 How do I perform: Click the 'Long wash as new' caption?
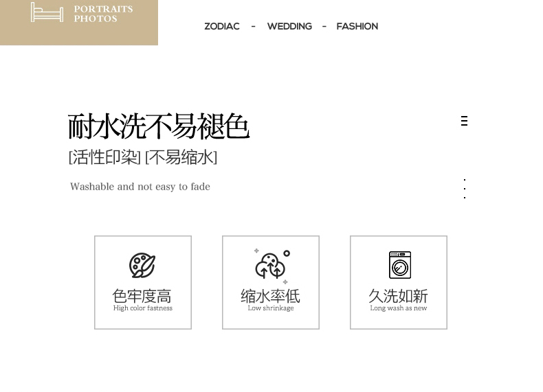[399, 308]
